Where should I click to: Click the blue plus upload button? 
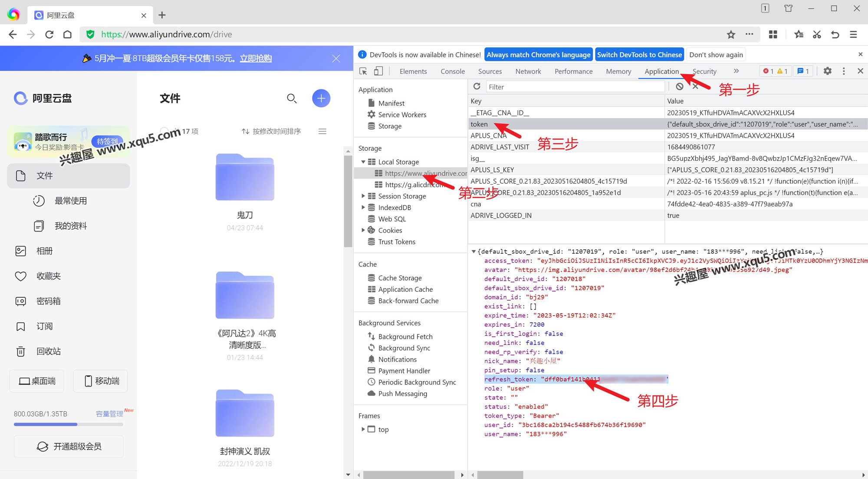coord(321,99)
